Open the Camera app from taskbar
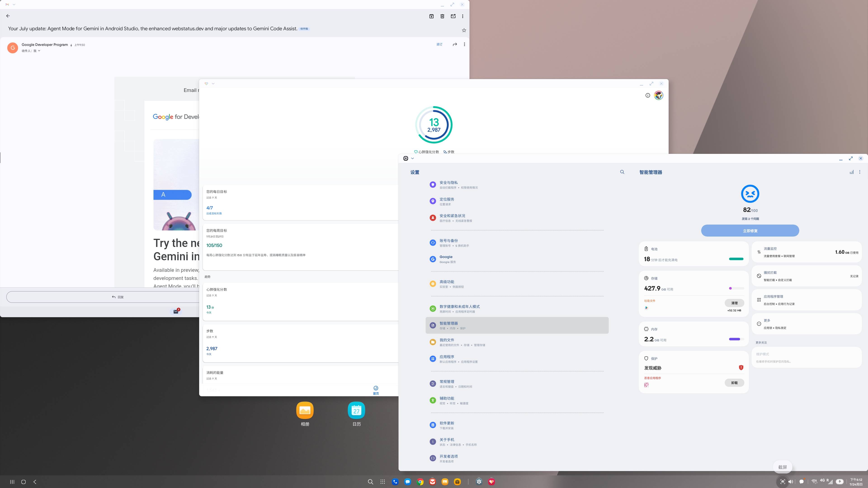This screenshot has height=488, width=868. [x=457, y=482]
